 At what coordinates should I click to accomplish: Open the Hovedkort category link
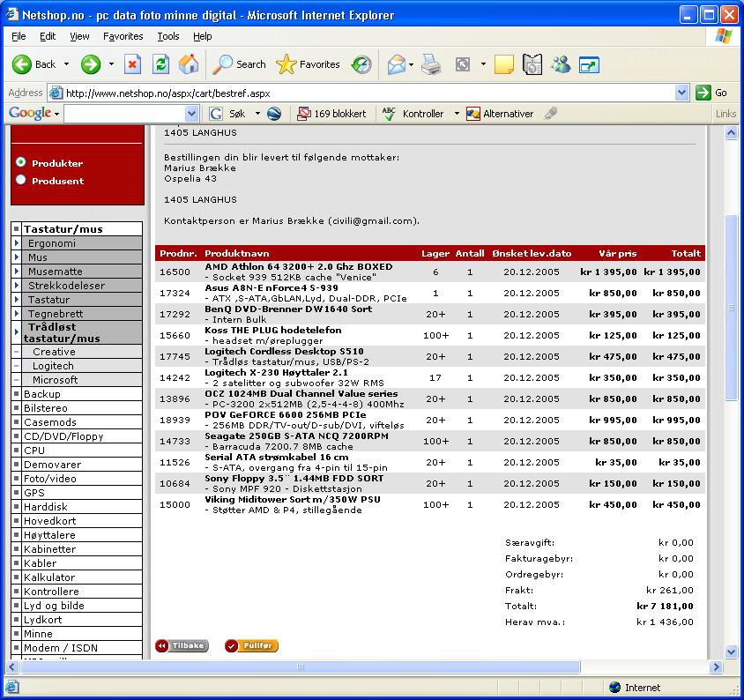tap(50, 521)
